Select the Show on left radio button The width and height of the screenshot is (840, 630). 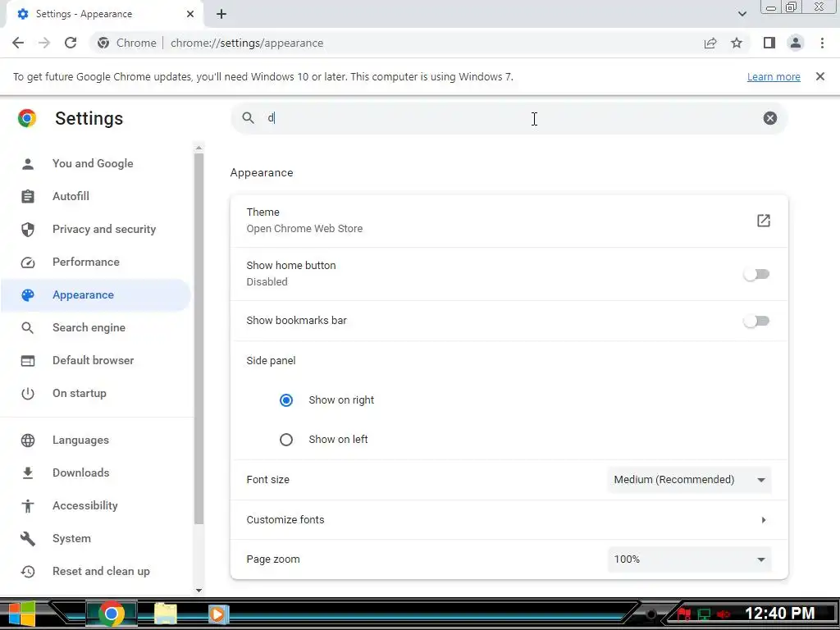[x=286, y=440]
